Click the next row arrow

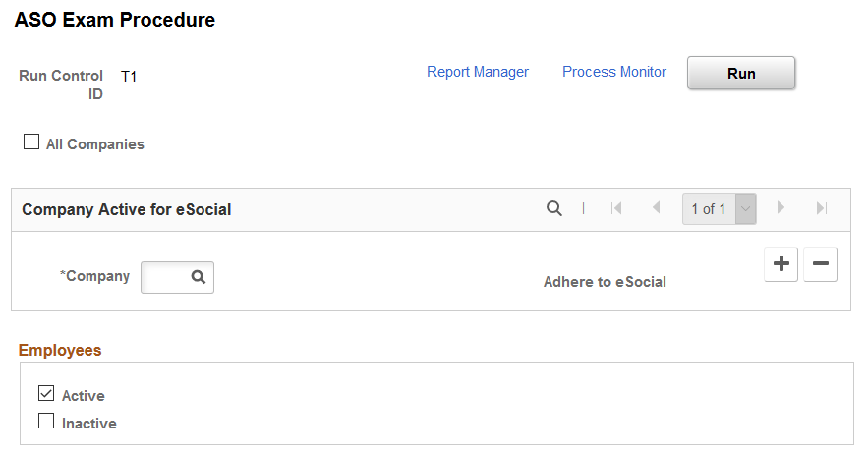(781, 208)
